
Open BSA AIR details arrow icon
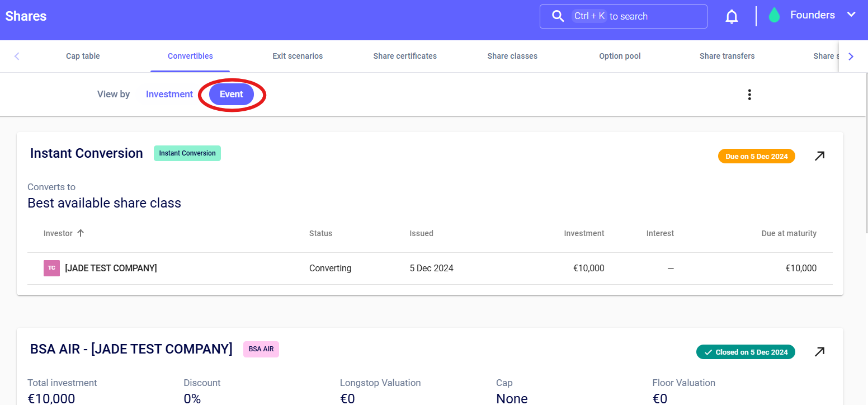pyautogui.click(x=819, y=352)
